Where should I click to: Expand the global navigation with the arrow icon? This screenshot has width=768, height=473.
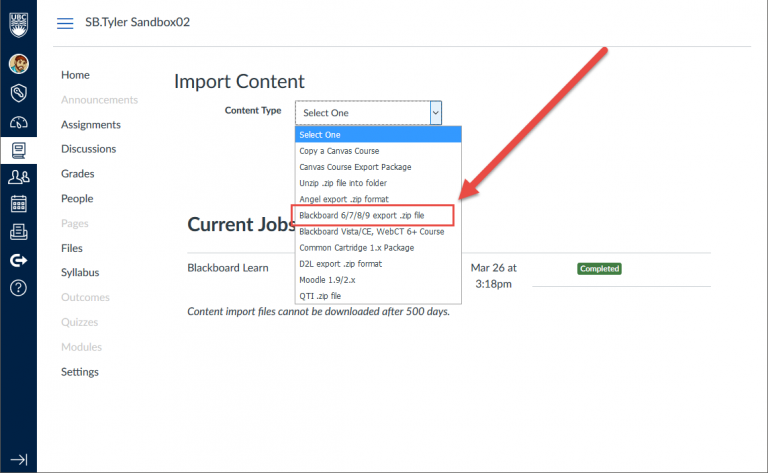point(19,459)
